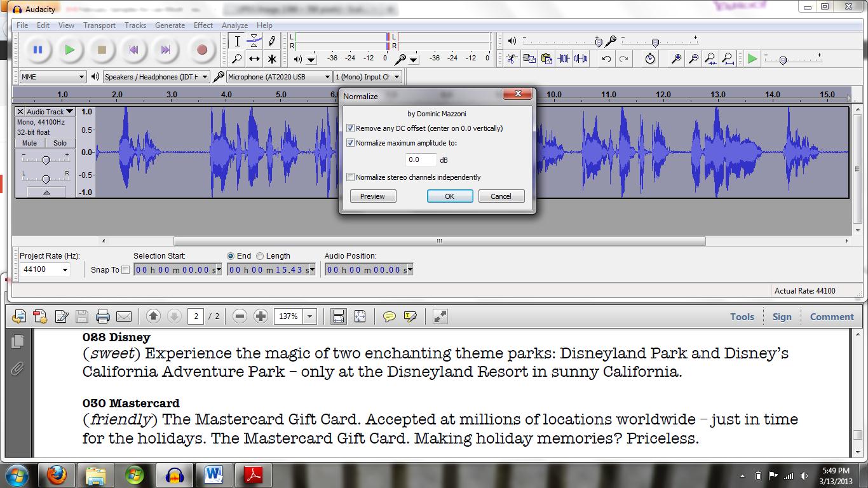The image size is (868, 488).
Task: Choose the Envelope tool
Action: [254, 41]
